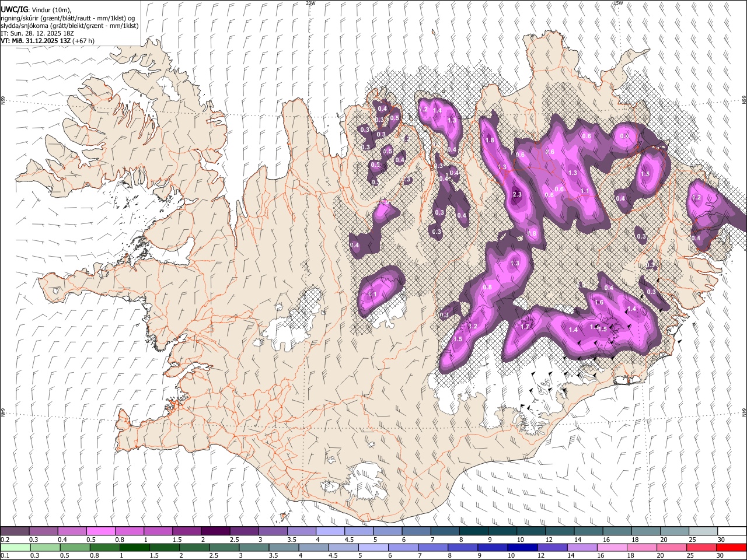Pick the 0.8 green swatch in lower legend row
The image size is (747, 560).
point(104,548)
